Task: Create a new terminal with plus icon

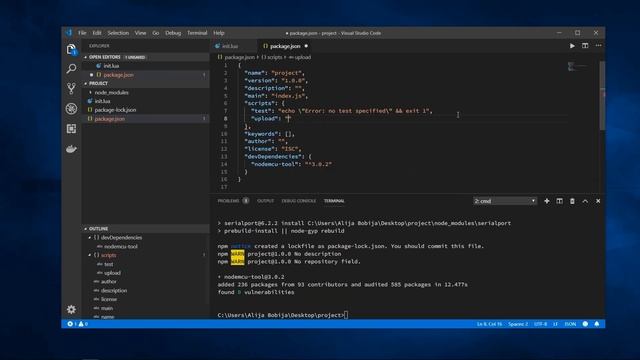Action: [547, 201]
